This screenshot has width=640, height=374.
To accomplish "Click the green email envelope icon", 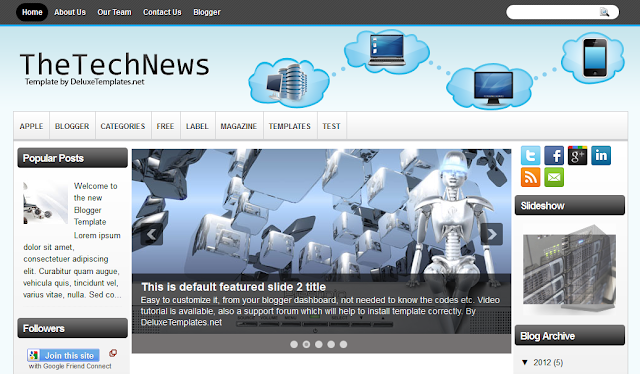I will [554, 177].
